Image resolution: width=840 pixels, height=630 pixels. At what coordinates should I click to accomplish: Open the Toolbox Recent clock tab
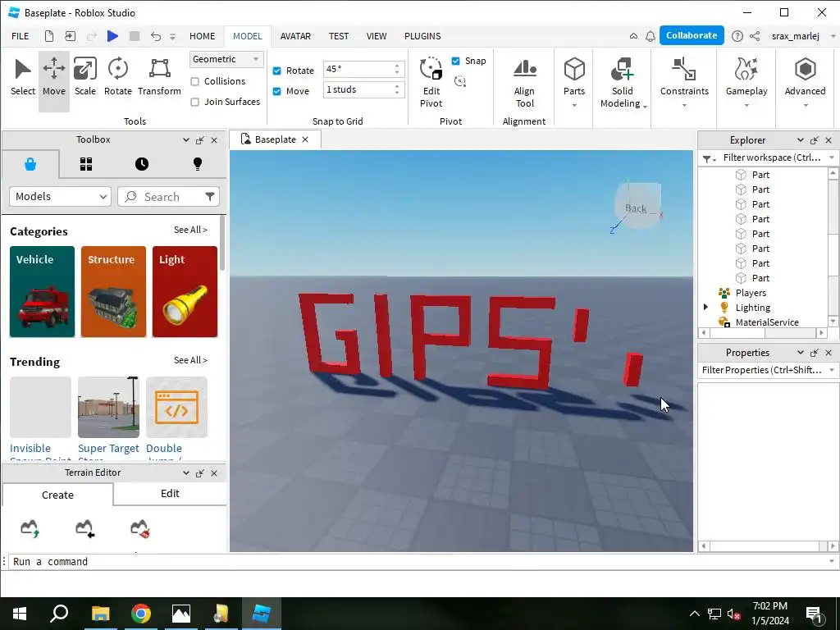tap(142, 164)
